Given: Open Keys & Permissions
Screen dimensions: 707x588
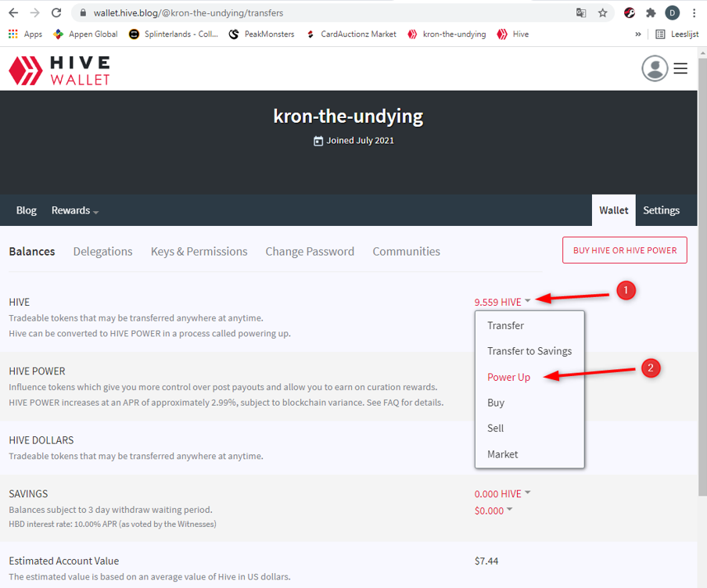Looking at the screenshot, I should pyautogui.click(x=199, y=252).
